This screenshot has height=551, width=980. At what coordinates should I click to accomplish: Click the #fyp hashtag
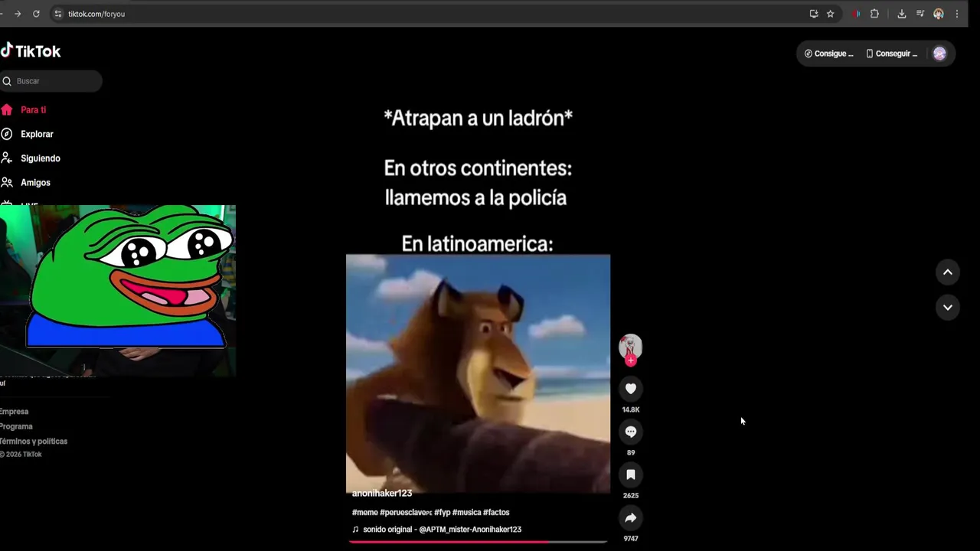442,513
